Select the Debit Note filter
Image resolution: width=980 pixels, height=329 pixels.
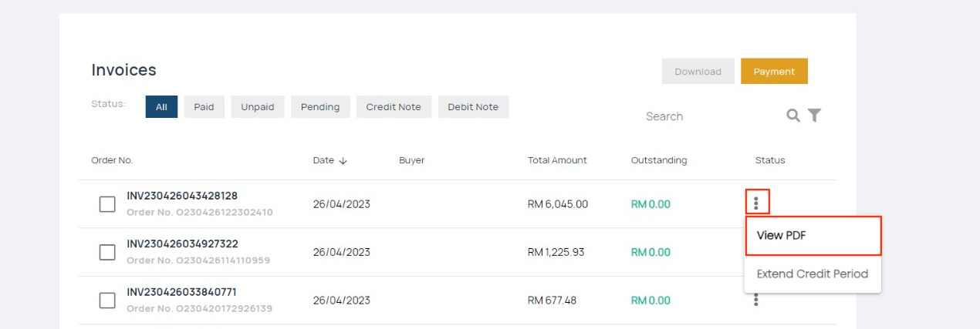point(473,107)
